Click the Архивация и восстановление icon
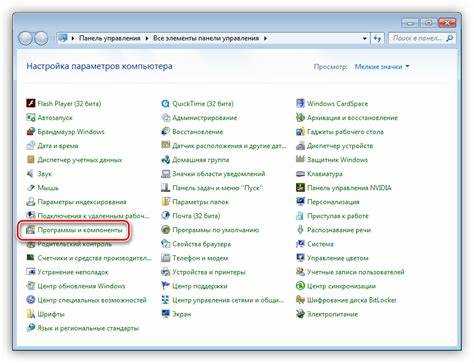 pyautogui.click(x=300, y=117)
